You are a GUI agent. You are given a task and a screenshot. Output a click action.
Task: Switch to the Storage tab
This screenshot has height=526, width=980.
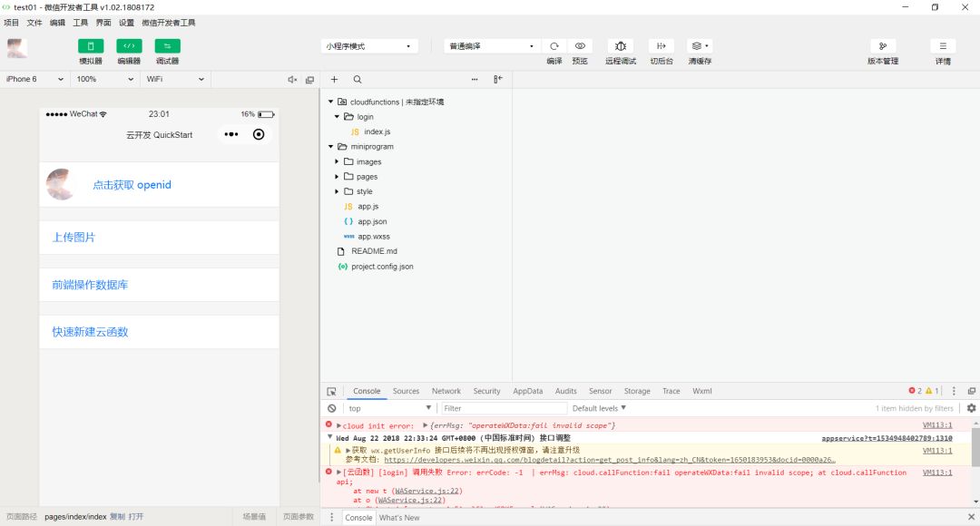pyautogui.click(x=637, y=391)
